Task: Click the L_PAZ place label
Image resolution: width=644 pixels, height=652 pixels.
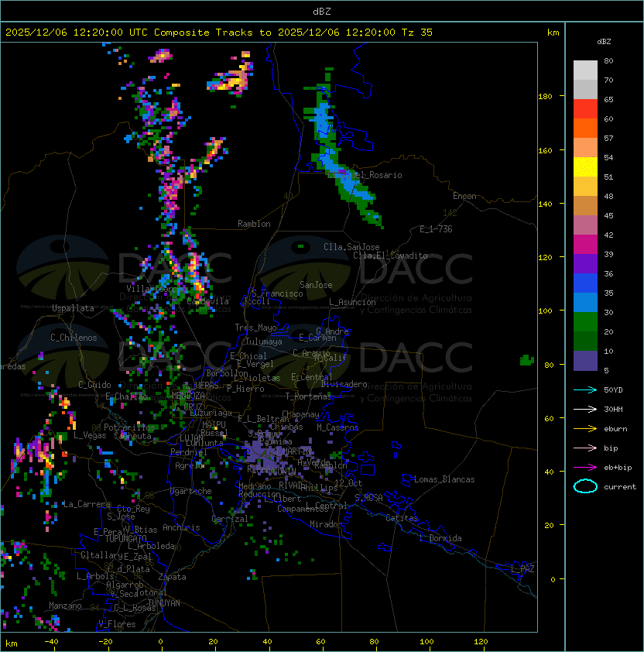Action: click(x=522, y=569)
